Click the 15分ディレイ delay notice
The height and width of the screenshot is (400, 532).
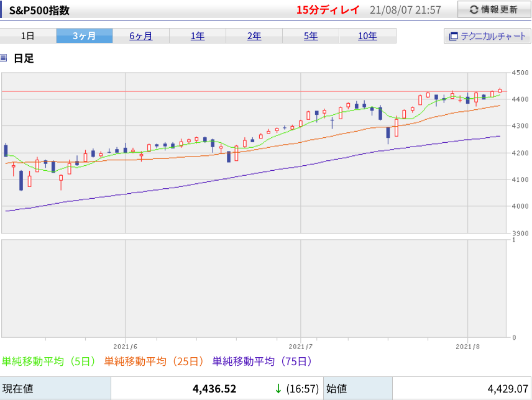[328, 10]
